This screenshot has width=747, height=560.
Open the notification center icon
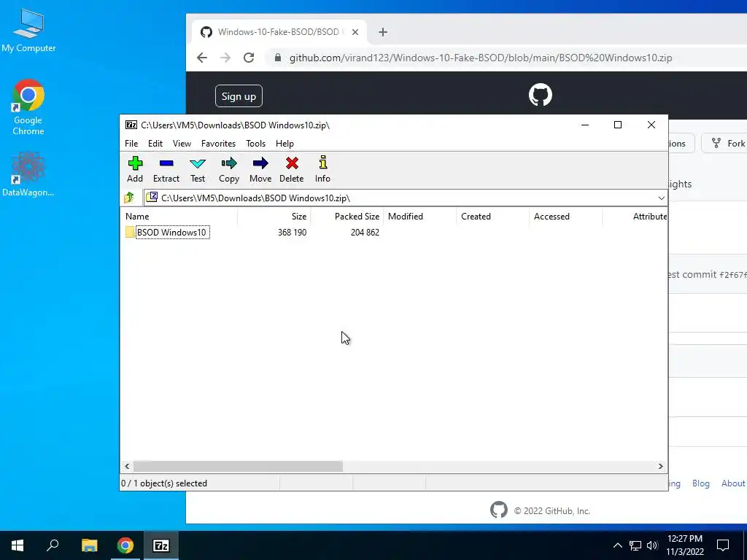point(723,545)
